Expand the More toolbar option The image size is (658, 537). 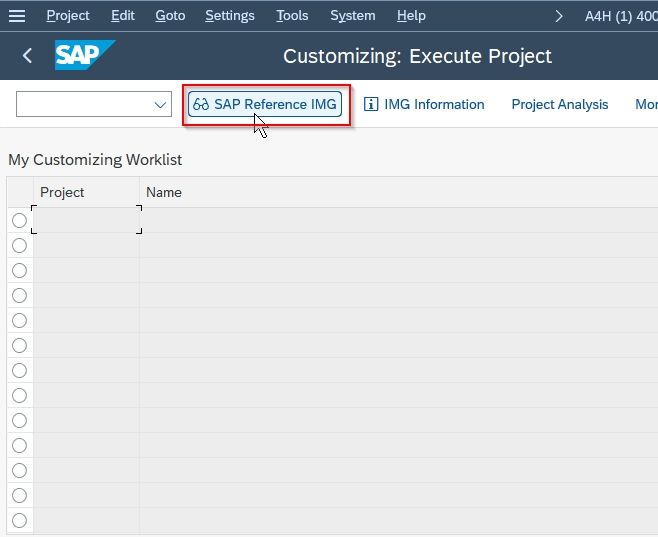pos(646,104)
